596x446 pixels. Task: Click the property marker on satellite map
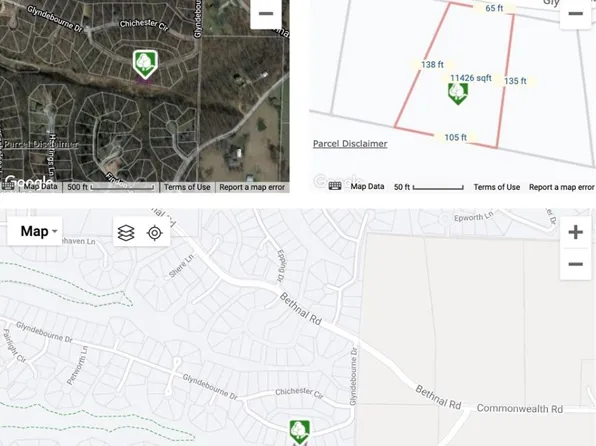[145, 64]
